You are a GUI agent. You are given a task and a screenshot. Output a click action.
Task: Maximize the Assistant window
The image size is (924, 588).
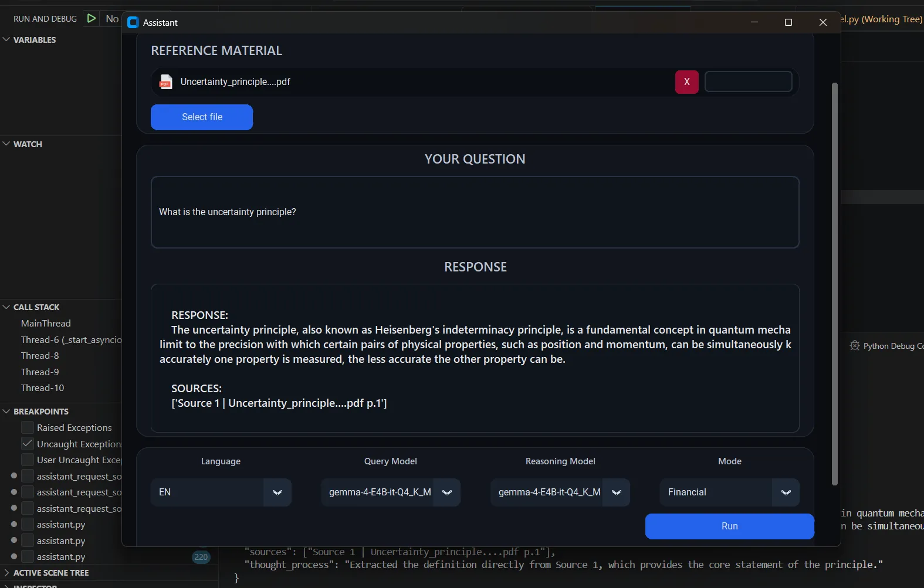click(x=788, y=22)
